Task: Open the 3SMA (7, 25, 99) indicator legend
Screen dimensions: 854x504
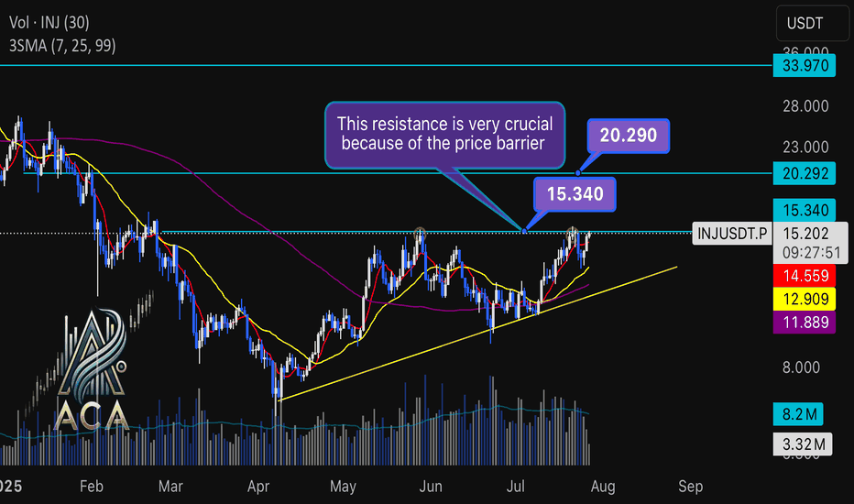Action: 62,45
